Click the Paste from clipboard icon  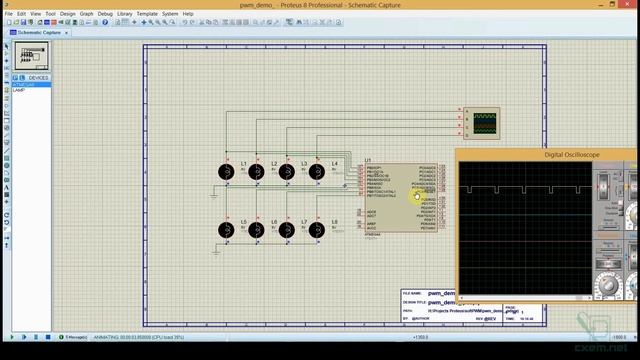tap(216, 22)
